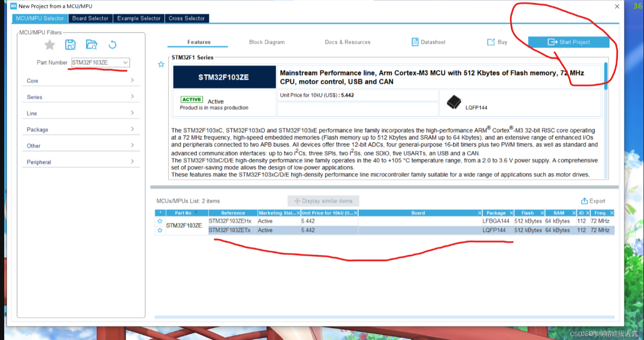Screen dimensions: 644x340
Task: Click the save filter configuration icon
Action: [70, 45]
